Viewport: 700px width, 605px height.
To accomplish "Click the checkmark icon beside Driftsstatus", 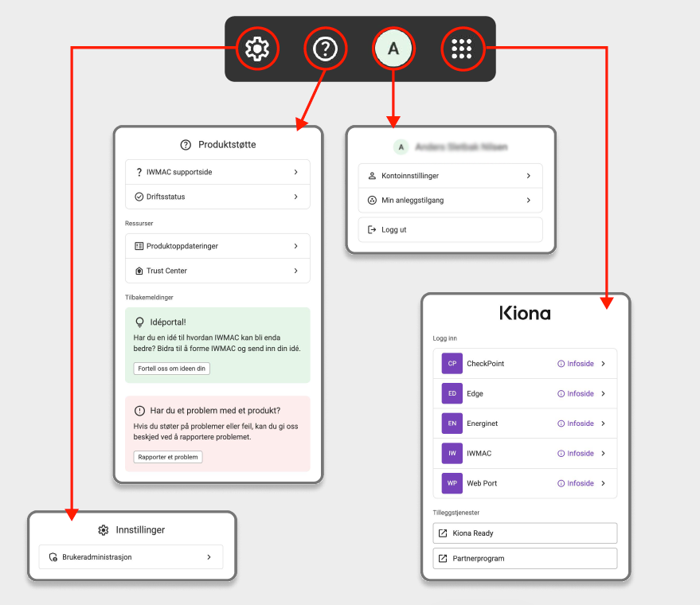I will click(139, 197).
